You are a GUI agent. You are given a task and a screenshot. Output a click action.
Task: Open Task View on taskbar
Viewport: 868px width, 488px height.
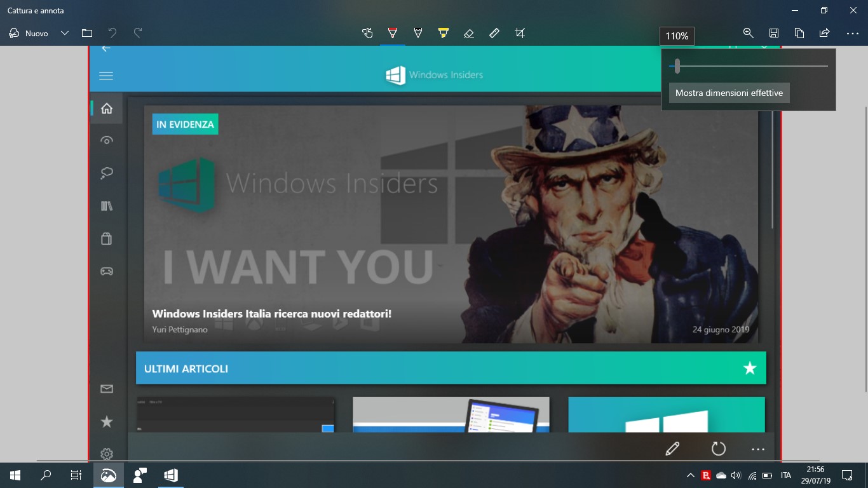click(76, 475)
